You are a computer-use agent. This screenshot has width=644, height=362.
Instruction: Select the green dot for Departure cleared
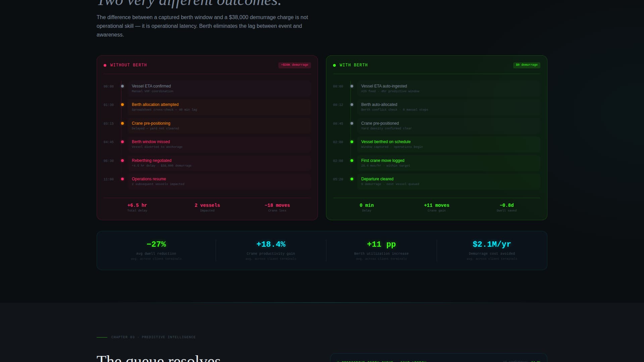(x=352, y=179)
